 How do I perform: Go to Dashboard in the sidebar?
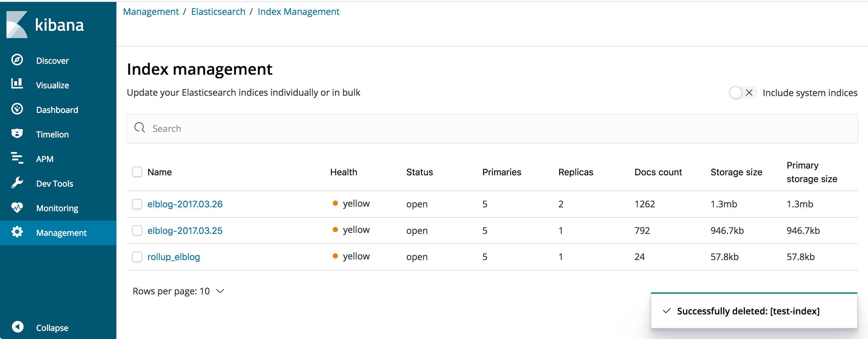tap(57, 110)
